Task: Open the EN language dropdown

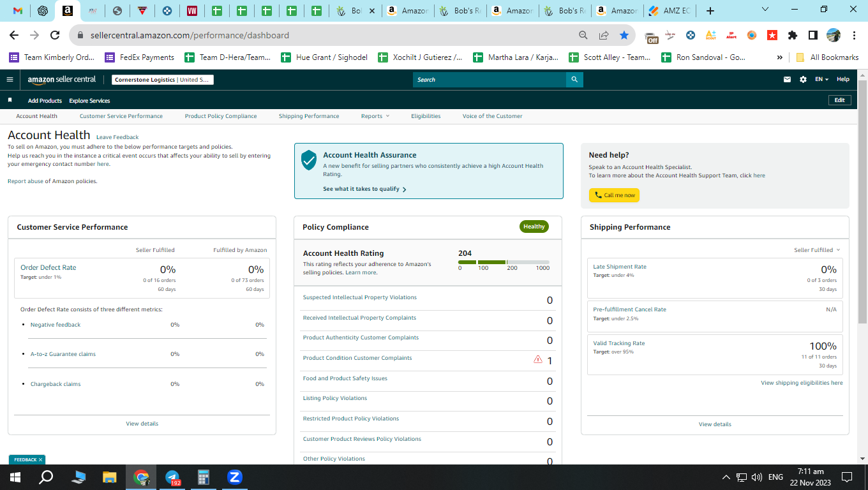Action: (822, 80)
